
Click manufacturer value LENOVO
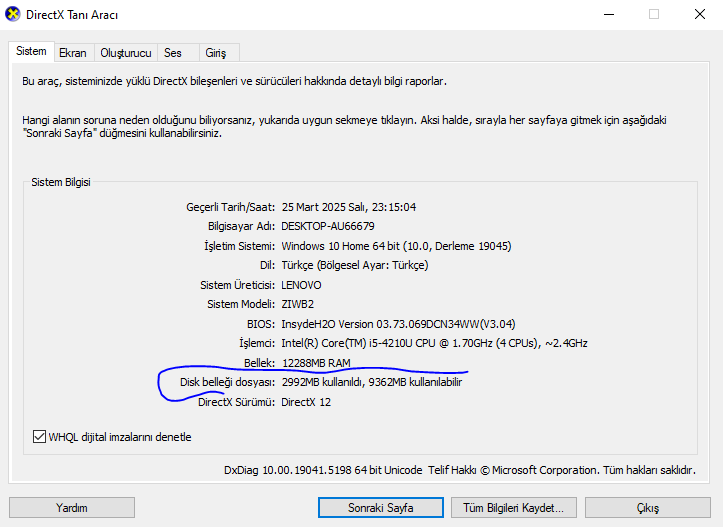pyautogui.click(x=301, y=285)
